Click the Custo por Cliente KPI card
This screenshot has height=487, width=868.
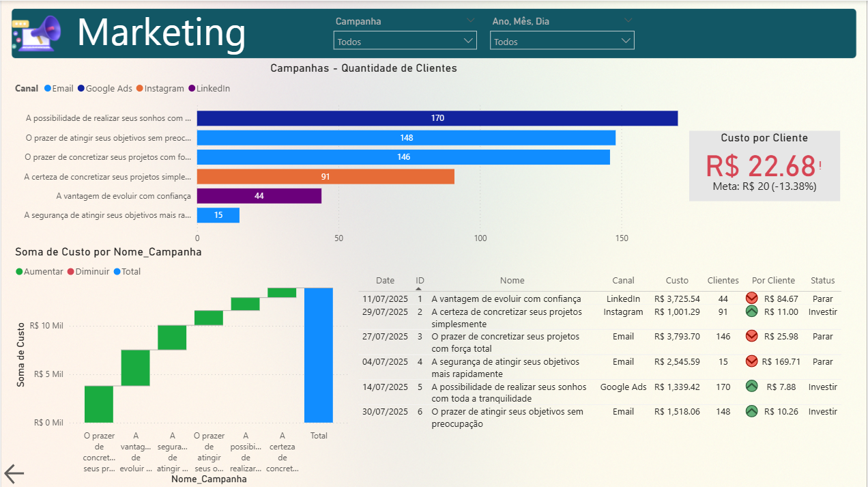[x=764, y=166]
